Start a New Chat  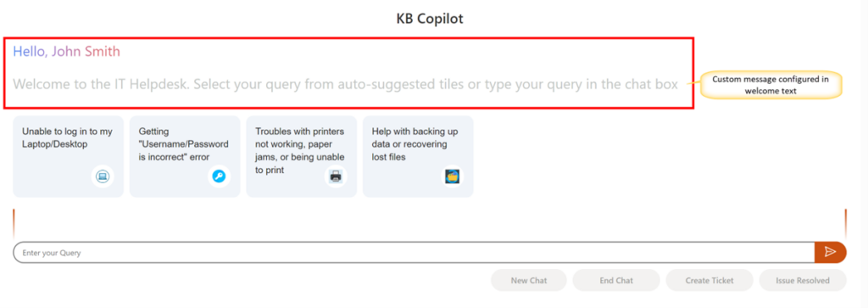529,280
